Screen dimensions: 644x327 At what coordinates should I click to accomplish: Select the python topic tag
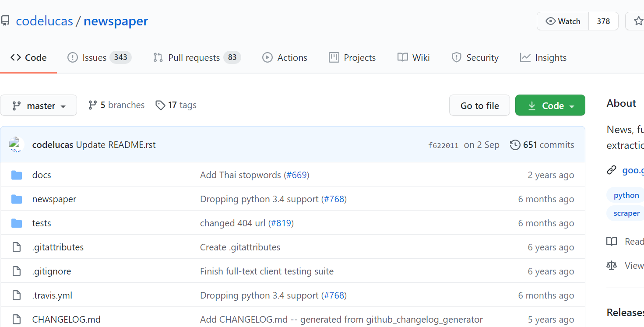[626, 195]
